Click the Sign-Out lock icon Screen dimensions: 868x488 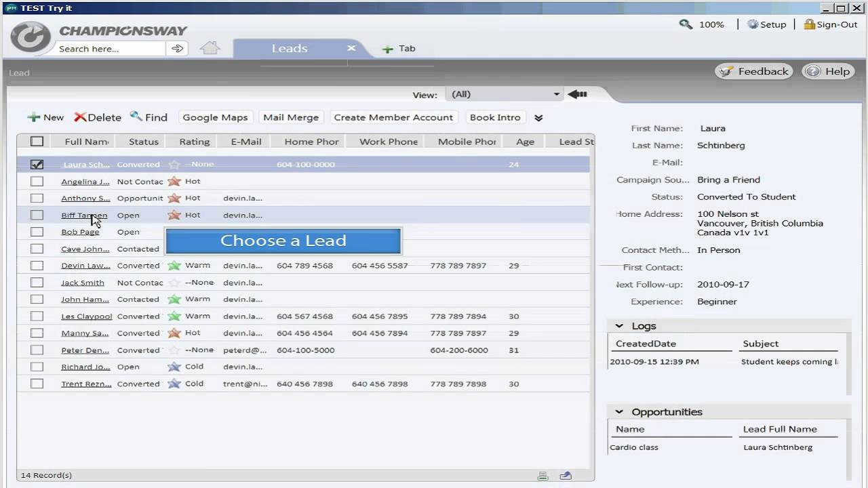[x=809, y=24]
